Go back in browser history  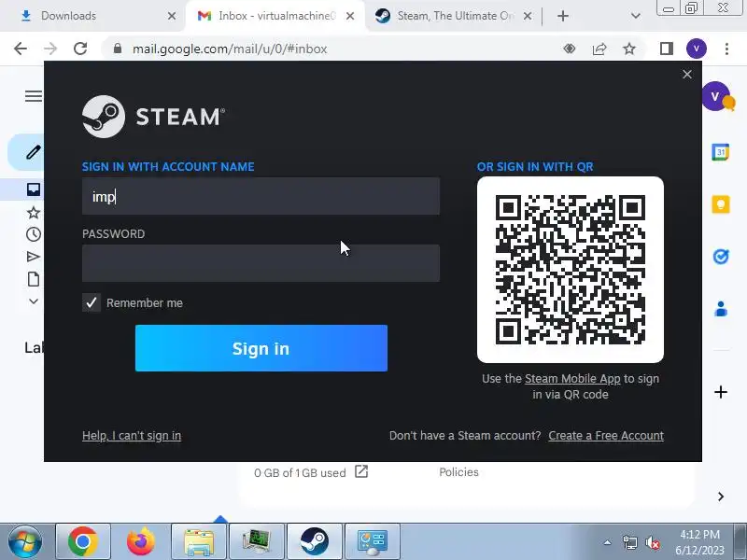(x=21, y=49)
